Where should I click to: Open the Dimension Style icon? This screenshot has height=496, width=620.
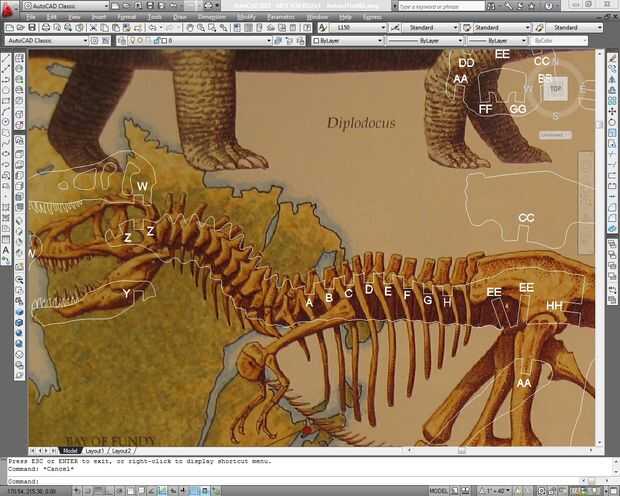[395, 28]
